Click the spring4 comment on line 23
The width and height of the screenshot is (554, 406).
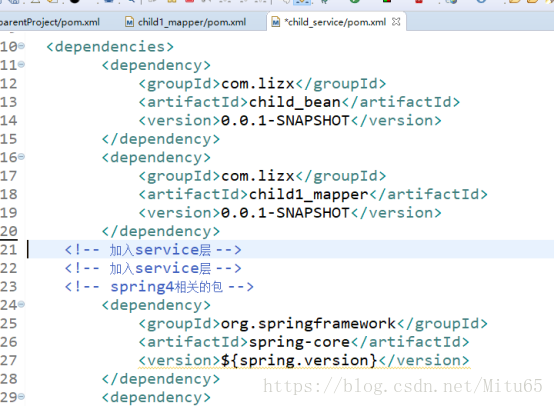(159, 287)
